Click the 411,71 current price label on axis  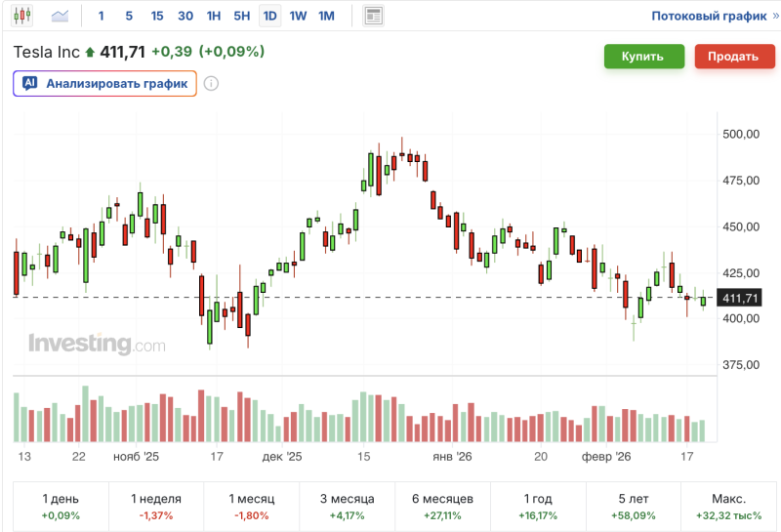pyautogui.click(x=739, y=298)
